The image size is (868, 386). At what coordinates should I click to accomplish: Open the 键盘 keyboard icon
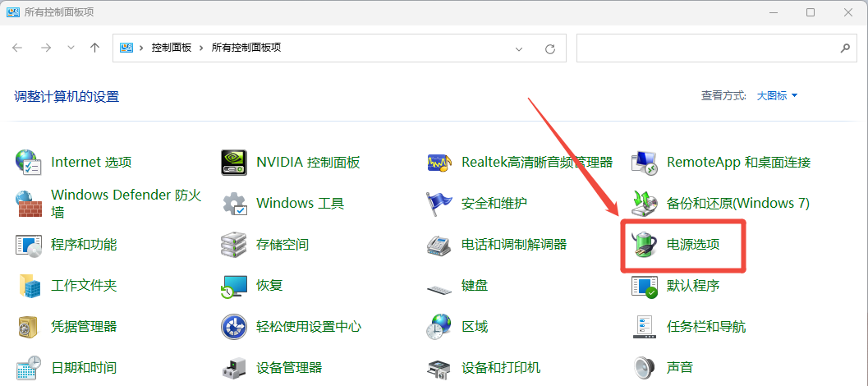440,288
